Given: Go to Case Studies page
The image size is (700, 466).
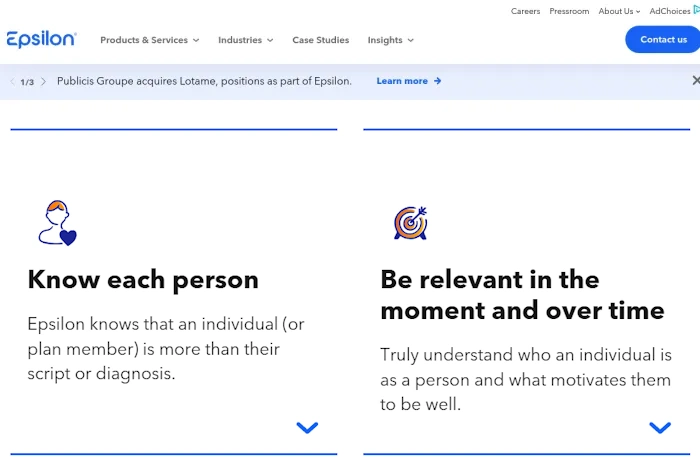Looking at the screenshot, I should tap(321, 40).
